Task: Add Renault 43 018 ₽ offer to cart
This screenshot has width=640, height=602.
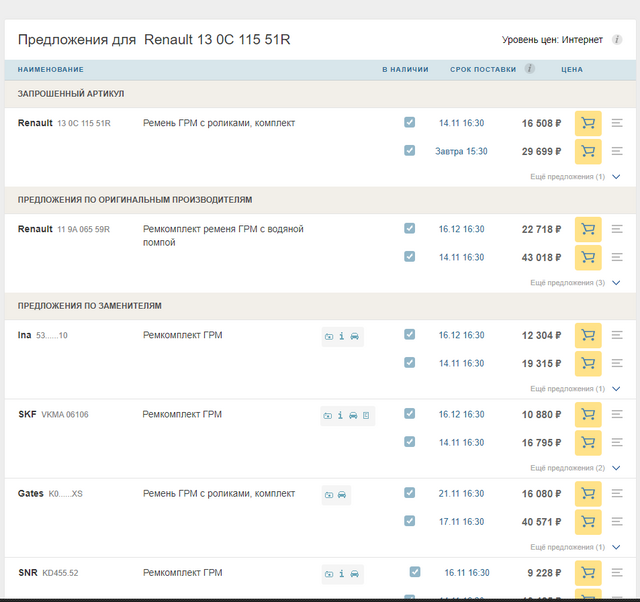Action: coord(588,258)
